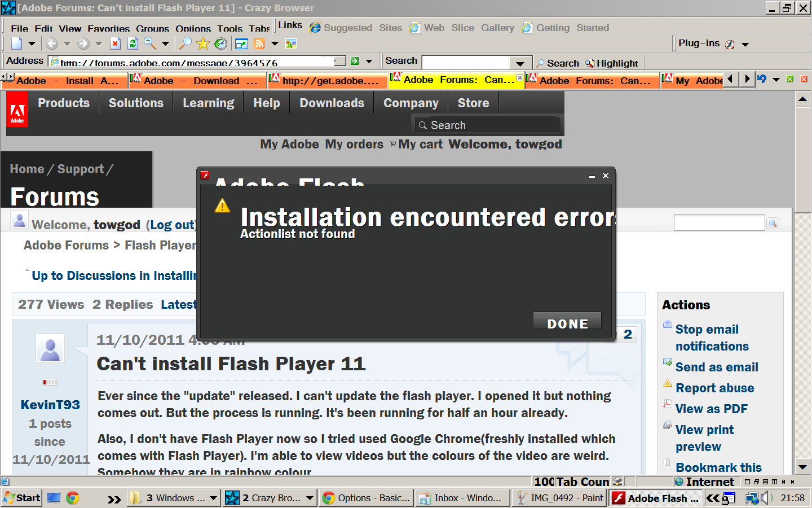Screen dimensions: 812x508
Task: Switch to 'Adobe - Download ...' tab
Action: point(197,81)
